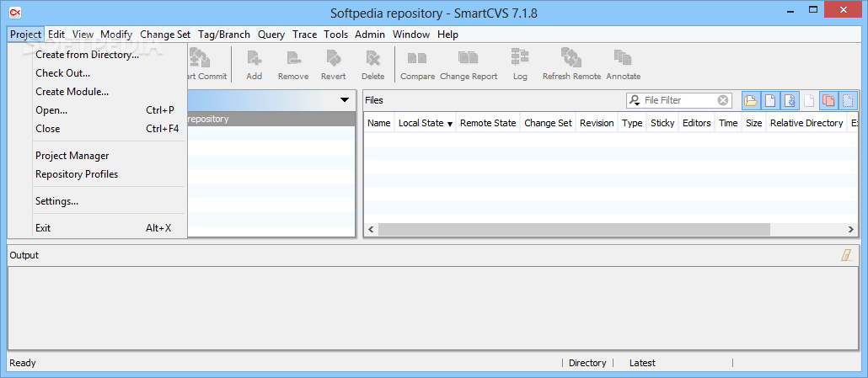The width and height of the screenshot is (868, 378).
Task: Click the Files scroll-right arrow
Action: [x=851, y=229]
